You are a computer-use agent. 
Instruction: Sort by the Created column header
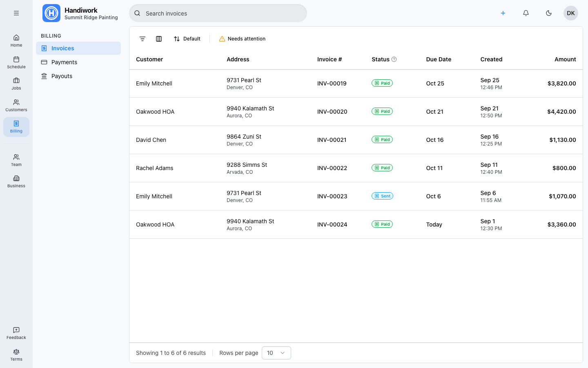(x=491, y=59)
